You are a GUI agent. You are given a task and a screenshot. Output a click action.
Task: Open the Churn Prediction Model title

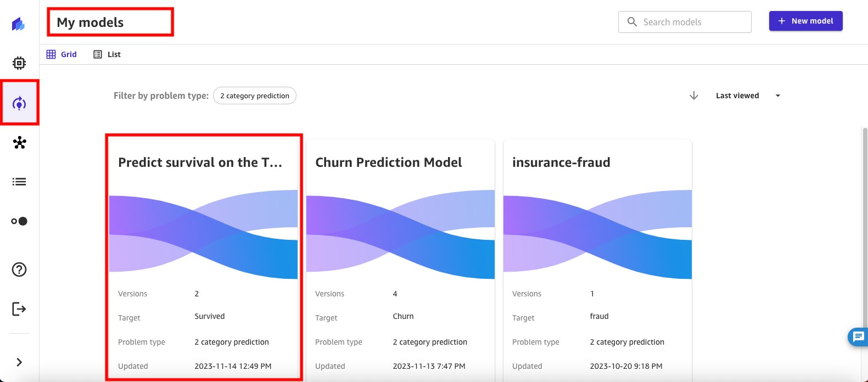pos(389,162)
